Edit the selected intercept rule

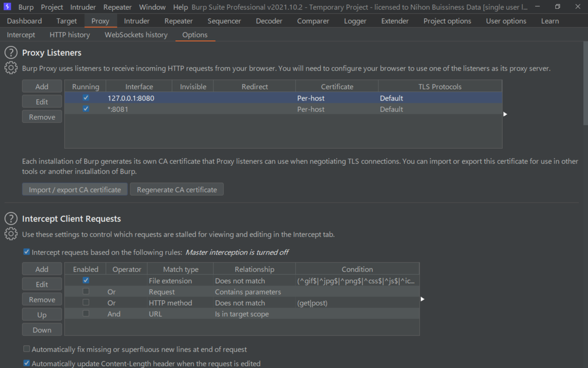coord(42,284)
